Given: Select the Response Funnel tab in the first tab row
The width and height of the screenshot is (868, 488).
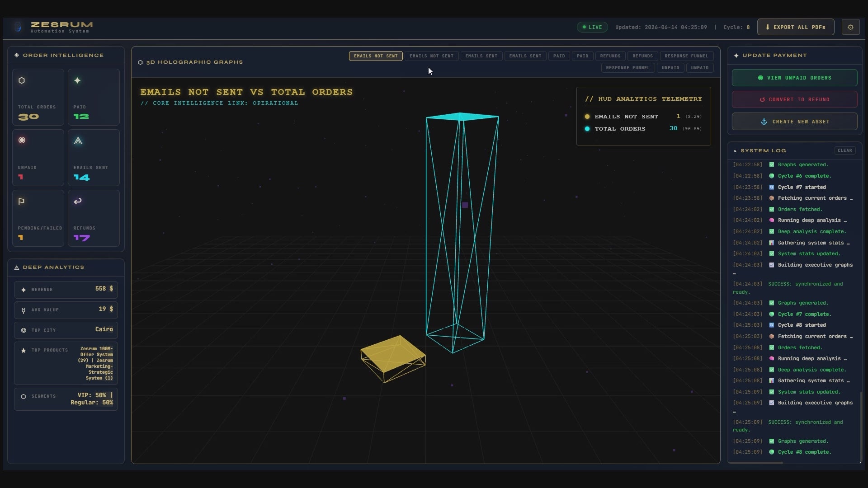Looking at the screenshot, I should [x=686, y=56].
